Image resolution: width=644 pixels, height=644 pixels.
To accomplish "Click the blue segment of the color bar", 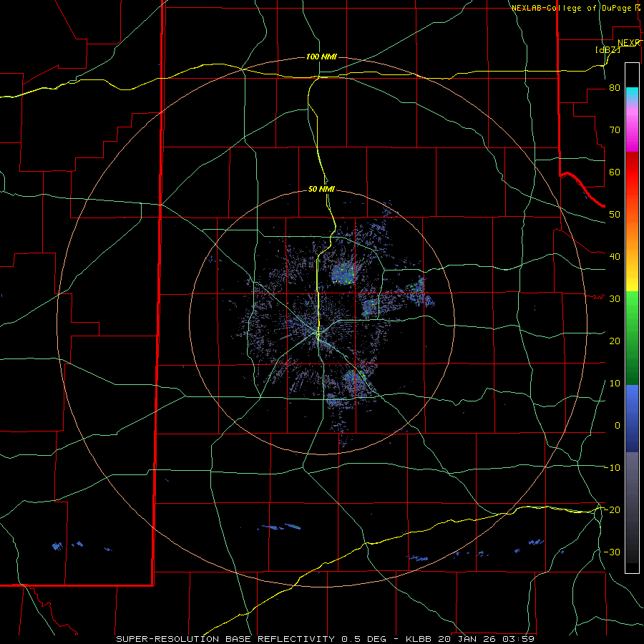I will (x=632, y=418).
